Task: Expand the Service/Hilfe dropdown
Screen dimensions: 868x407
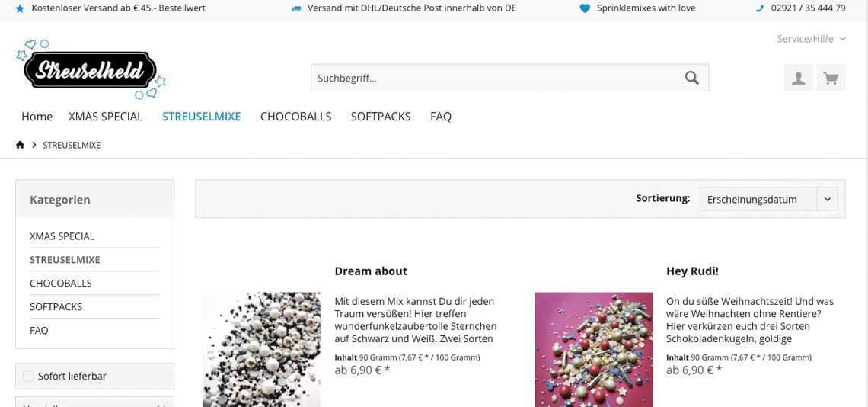Action: click(x=811, y=38)
